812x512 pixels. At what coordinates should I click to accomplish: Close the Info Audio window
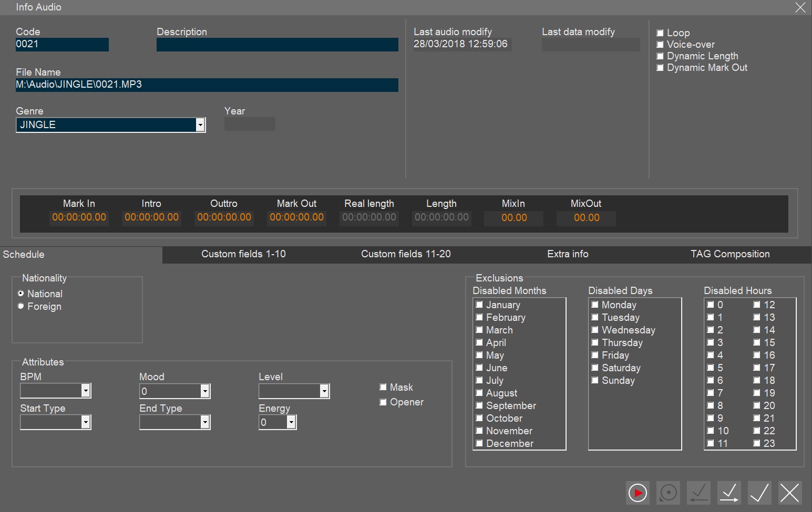coord(800,7)
